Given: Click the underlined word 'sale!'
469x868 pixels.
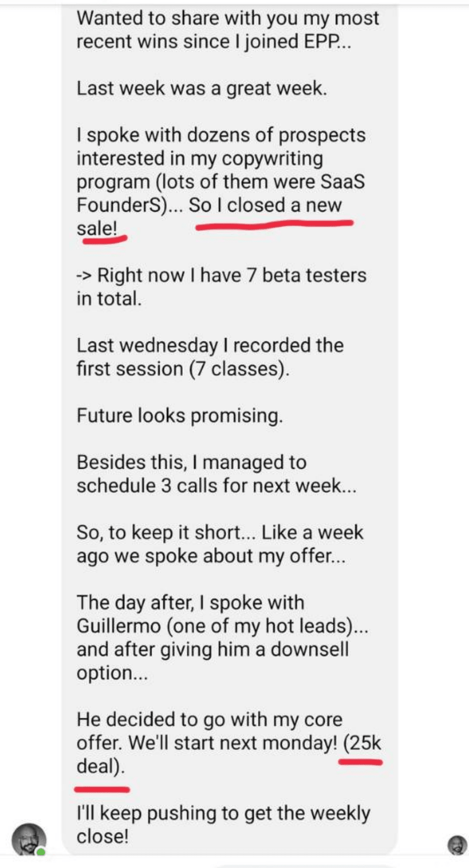Looking at the screenshot, I should coord(97,228).
